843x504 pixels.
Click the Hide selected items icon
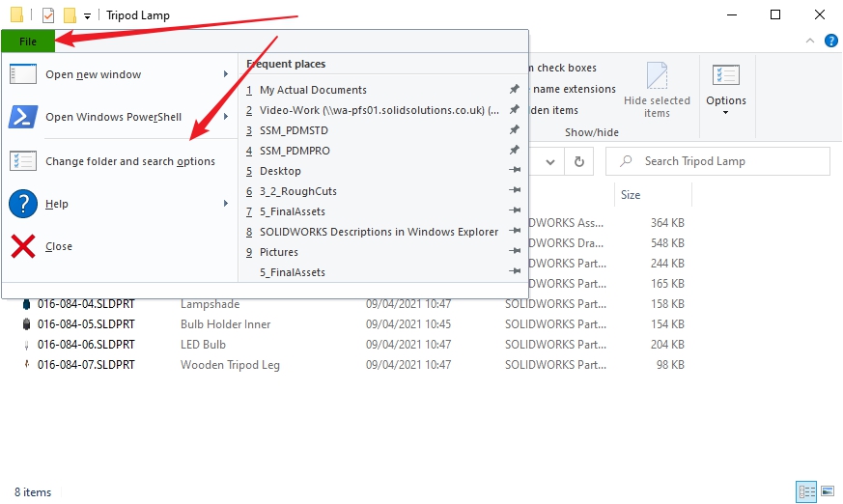(657, 77)
